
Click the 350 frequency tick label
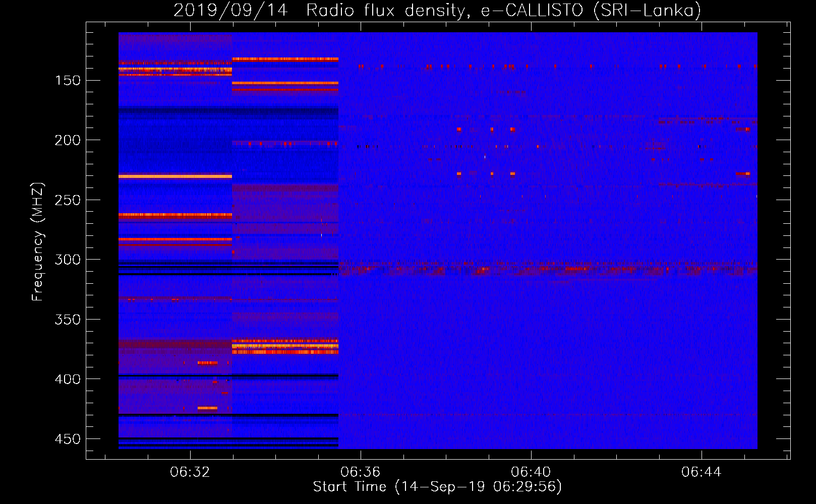pos(68,320)
